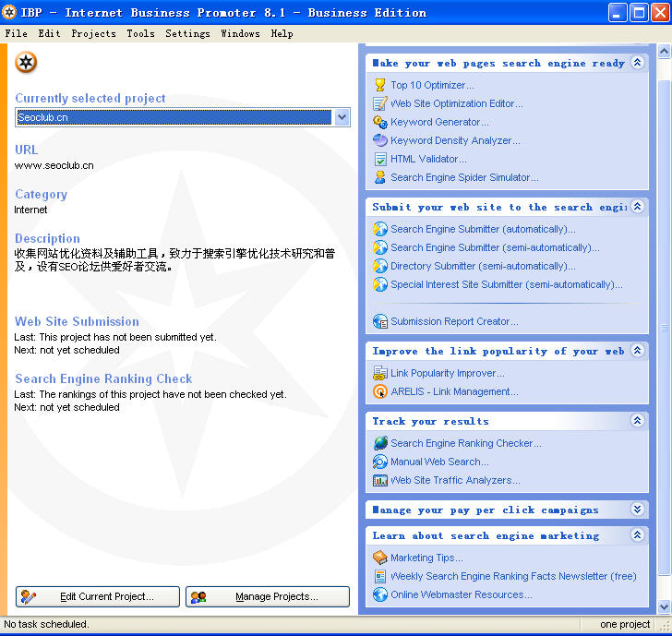Click the Link Popularity Improver chain icon
This screenshot has width=672, height=636.
pyautogui.click(x=379, y=373)
